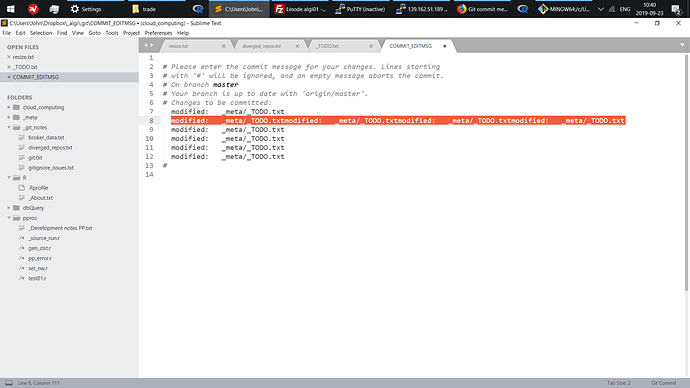Viewport: 690px width, 388px height.
Task: Open the tab list dropdown arrow
Action: point(682,45)
